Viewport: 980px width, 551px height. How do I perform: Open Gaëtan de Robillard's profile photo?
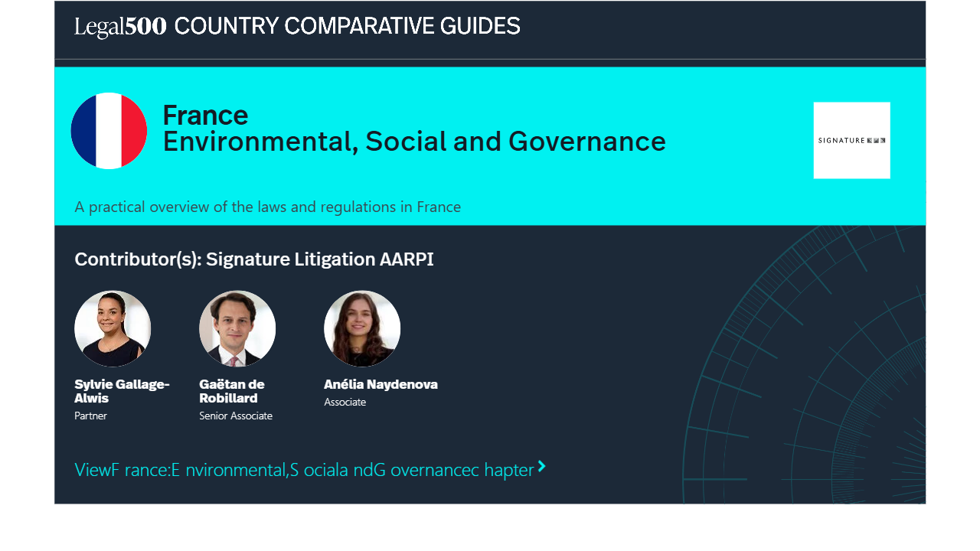pyautogui.click(x=237, y=328)
